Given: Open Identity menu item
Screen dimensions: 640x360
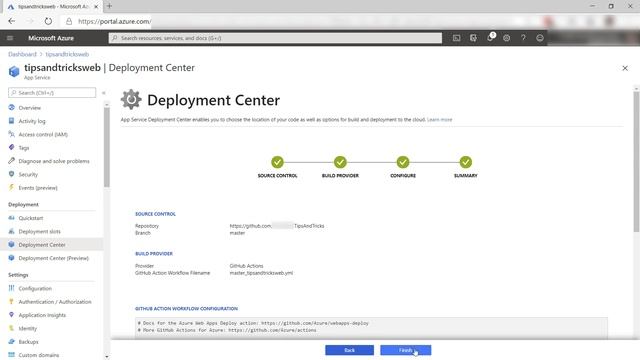Looking at the screenshot, I should click(x=27, y=329).
